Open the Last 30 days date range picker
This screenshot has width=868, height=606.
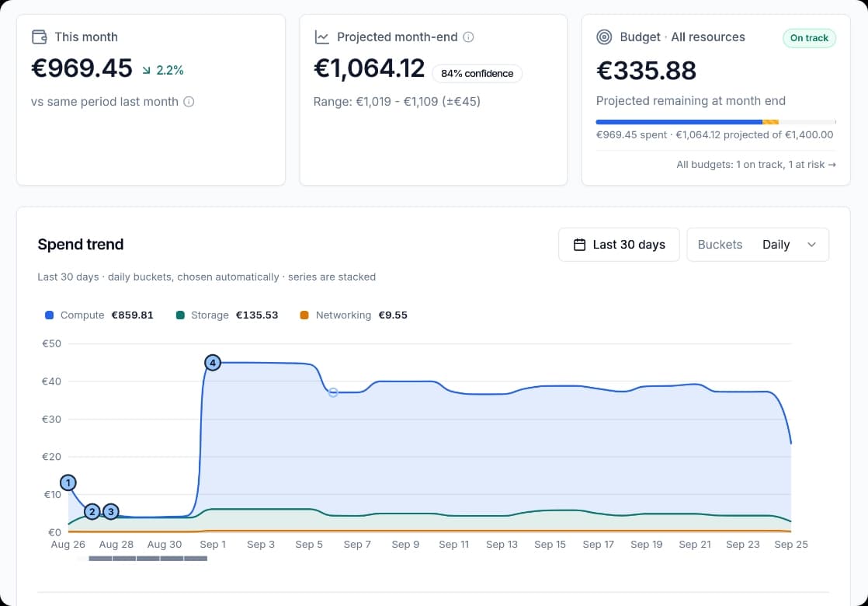[x=619, y=245]
